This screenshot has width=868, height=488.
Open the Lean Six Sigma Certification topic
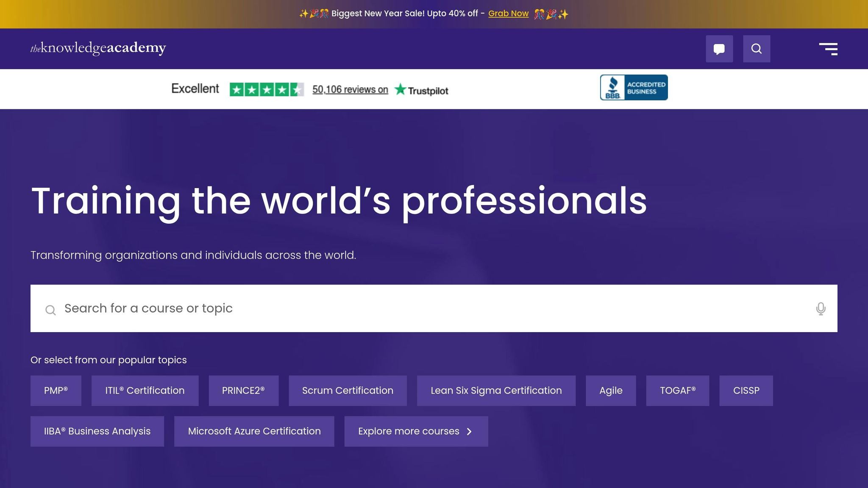(496, 390)
